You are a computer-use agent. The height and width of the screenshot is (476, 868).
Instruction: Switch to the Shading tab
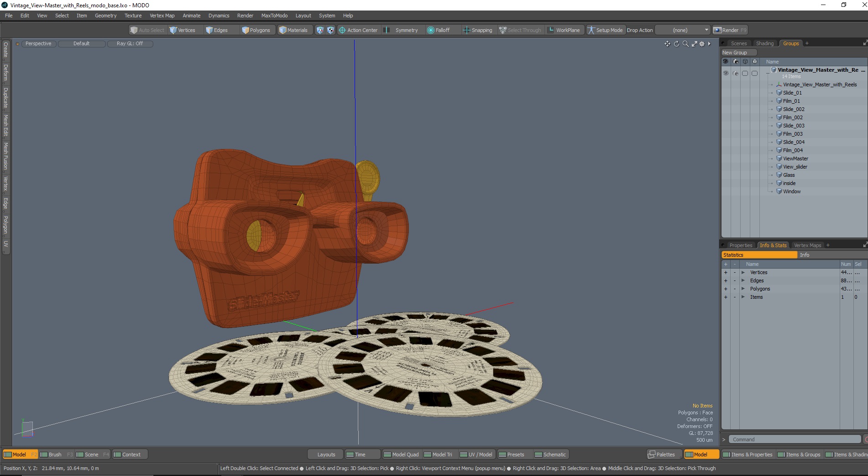[x=765, y=43]
